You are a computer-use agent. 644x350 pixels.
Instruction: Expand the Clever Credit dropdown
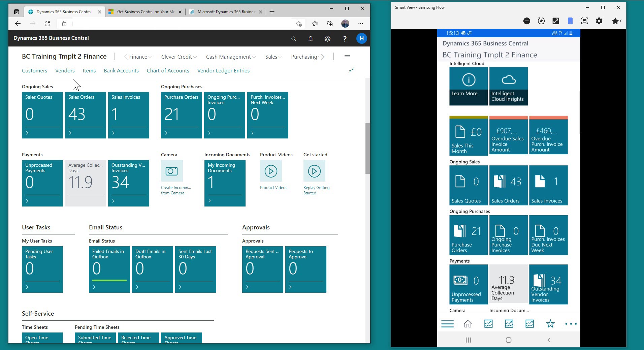tap(179, 57)
